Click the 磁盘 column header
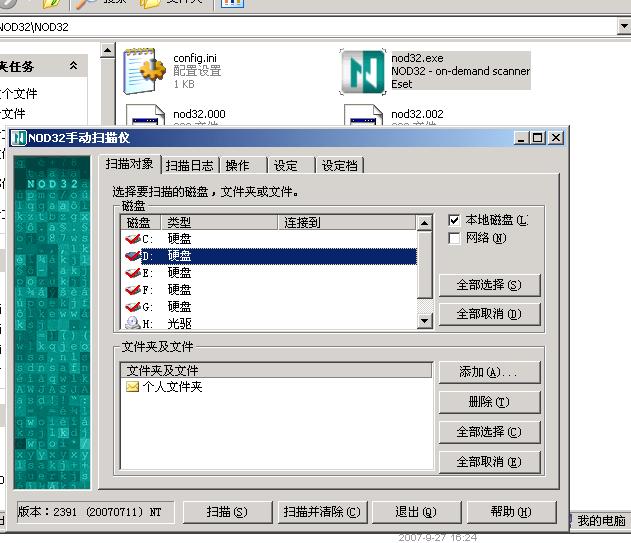Viewport: 631px width, 543px height. [140, 222]
